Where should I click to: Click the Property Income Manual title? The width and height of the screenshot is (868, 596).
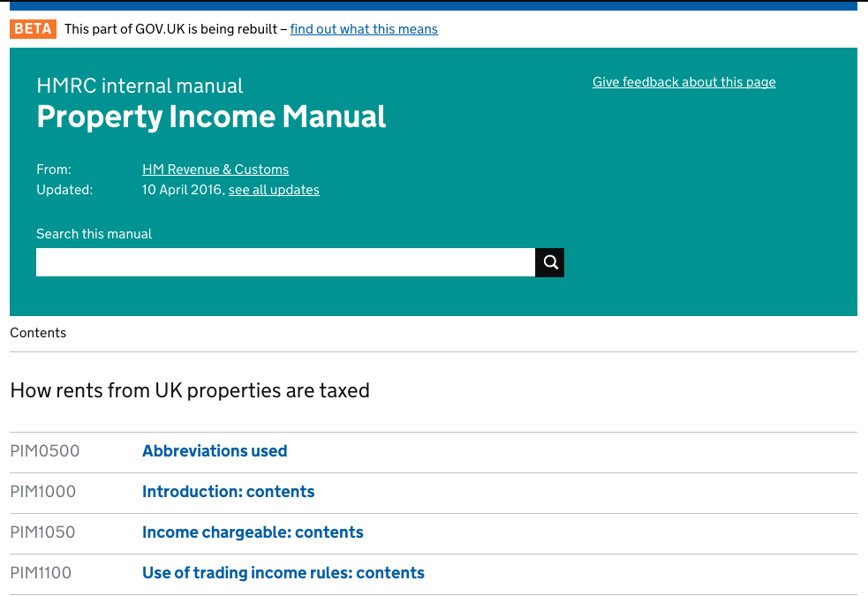[211, 117]
